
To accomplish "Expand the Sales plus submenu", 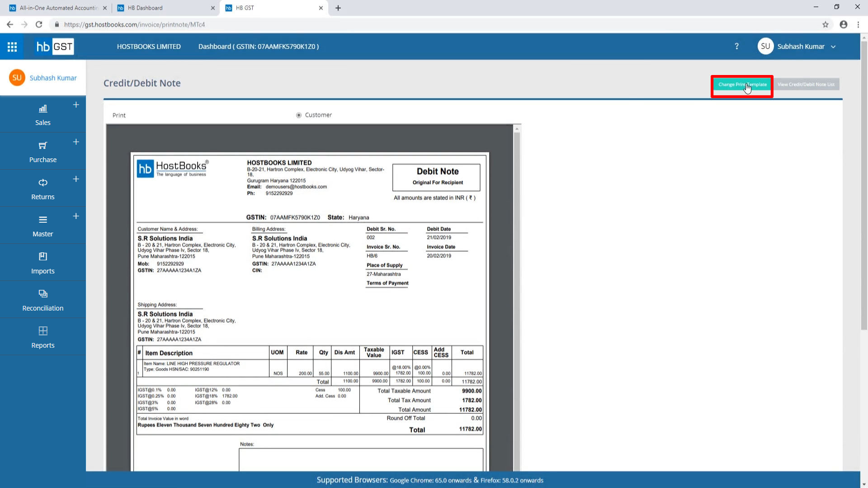I will [76, 105].
